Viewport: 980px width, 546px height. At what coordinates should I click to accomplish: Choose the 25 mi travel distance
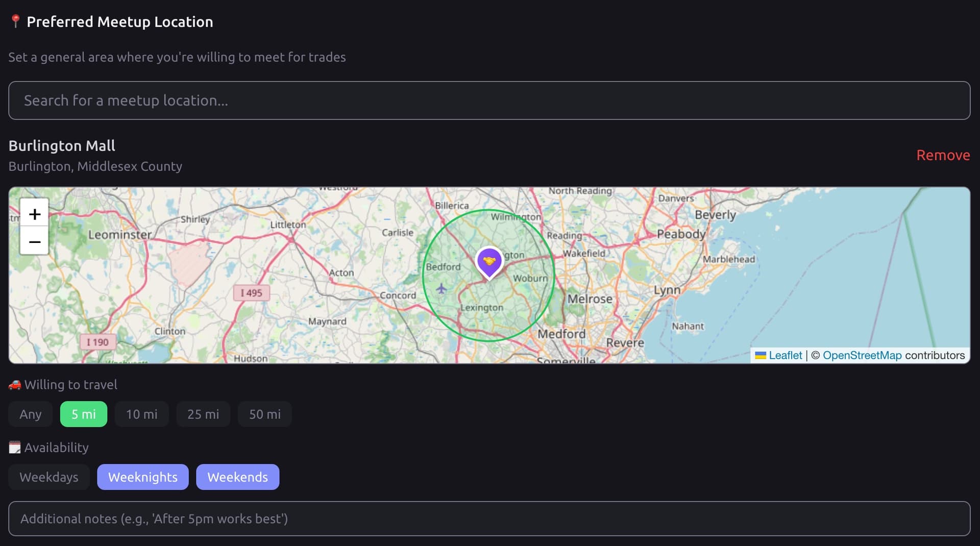pos(203,414)
